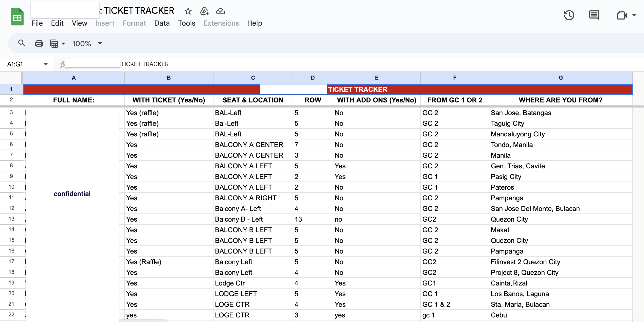Open the Help menu

coord(255,23)
